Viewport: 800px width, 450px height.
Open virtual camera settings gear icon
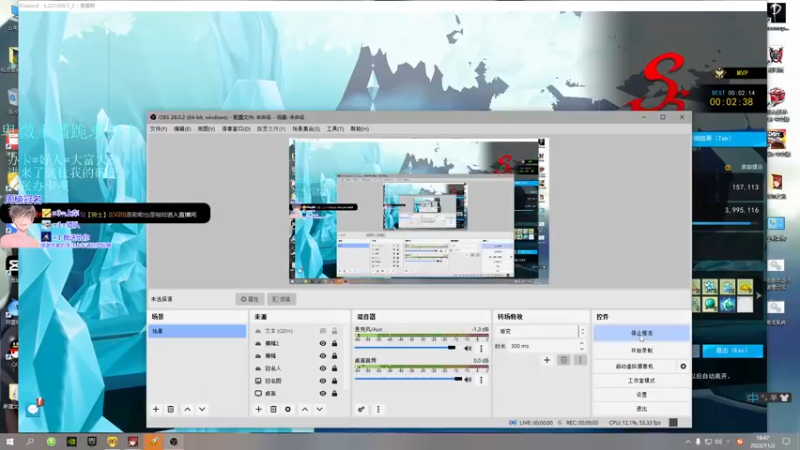[x=683, y=366]
